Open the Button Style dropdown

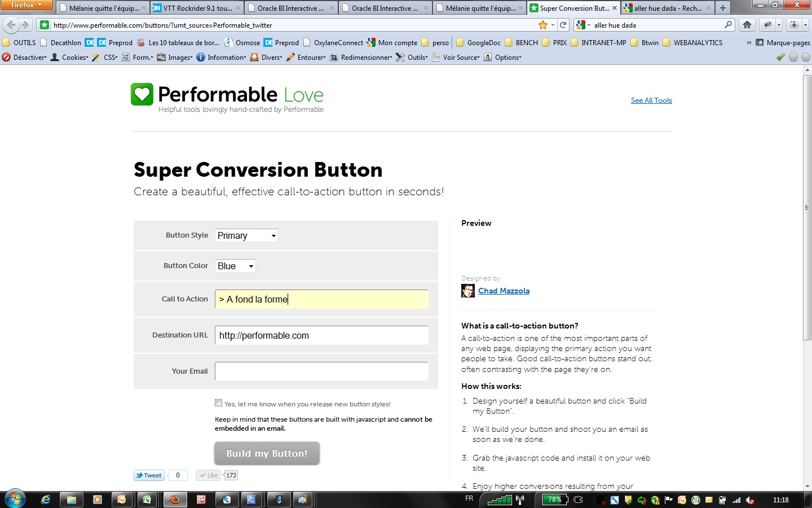tap(246, 235)
